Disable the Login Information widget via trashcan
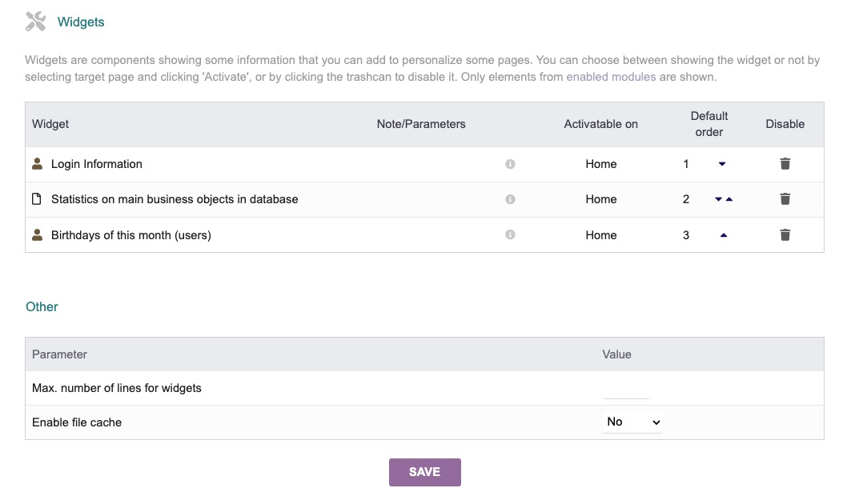Screen dimensions: 847x504 [x=785, y=164]
